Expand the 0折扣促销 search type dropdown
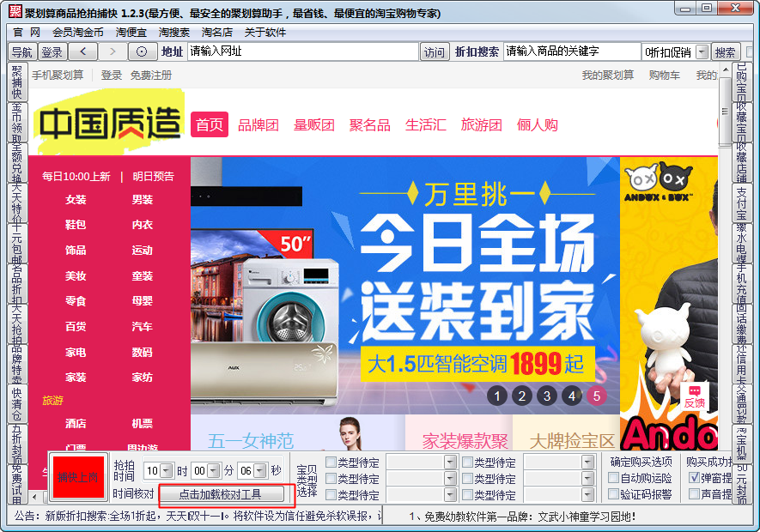Image resolution: width=760 pixels, height=532 pixels. [702, 51]
